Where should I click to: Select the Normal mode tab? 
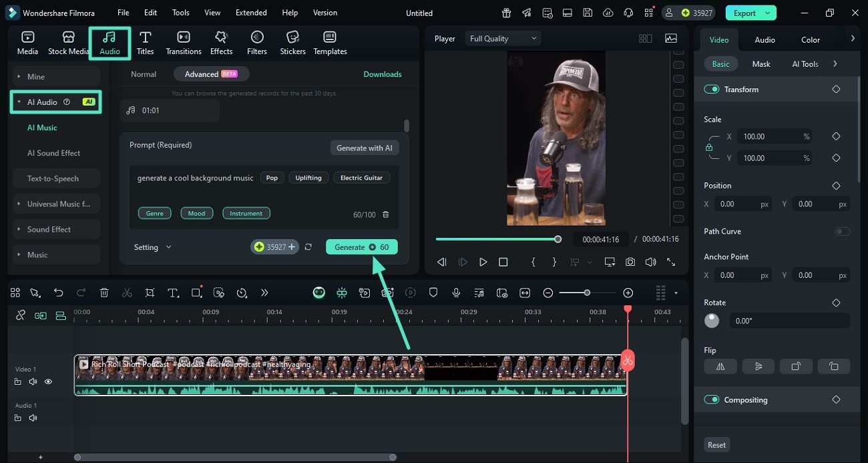coord(144,74)
